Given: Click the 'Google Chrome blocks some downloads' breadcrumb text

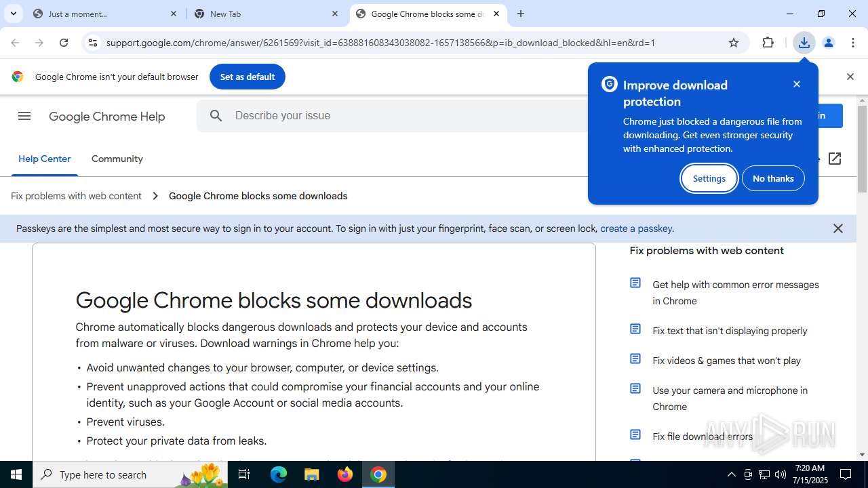Looking at the screenshot, I should click(258, 196).
